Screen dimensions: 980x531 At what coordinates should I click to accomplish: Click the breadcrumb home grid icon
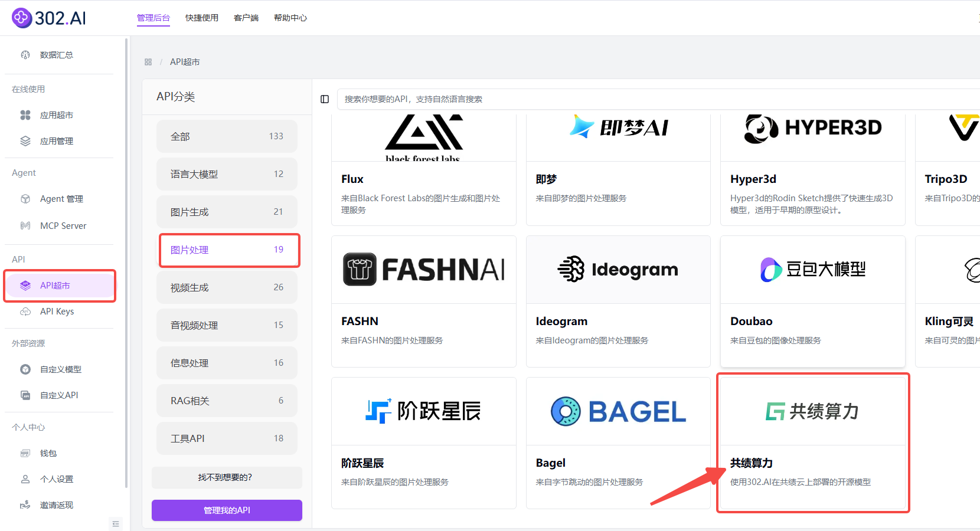click(148, 62)
